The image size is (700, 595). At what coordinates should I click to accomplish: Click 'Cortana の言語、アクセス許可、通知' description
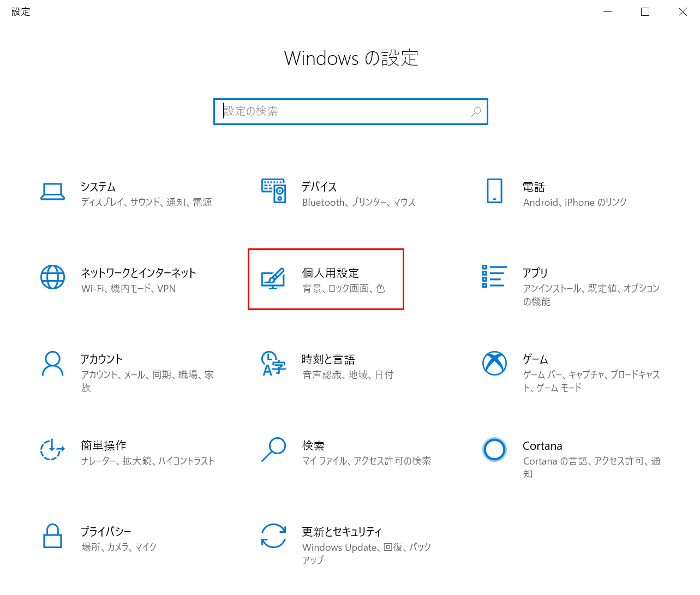click(591, 467)
